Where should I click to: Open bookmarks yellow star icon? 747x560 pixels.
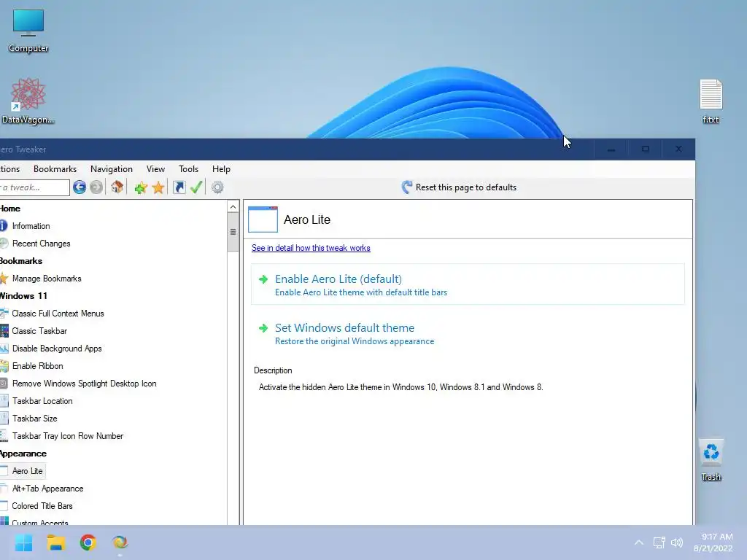click(158, 187)
